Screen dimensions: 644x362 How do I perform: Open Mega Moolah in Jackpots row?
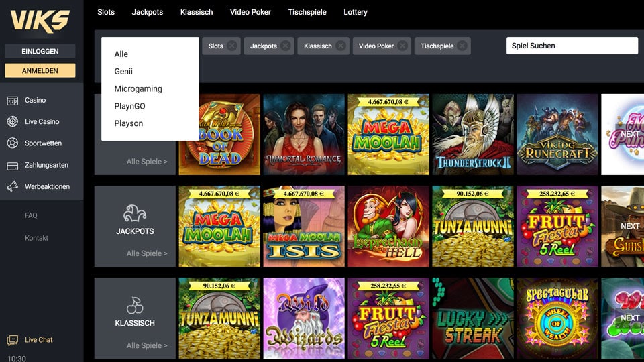click(x=219, y=226)
